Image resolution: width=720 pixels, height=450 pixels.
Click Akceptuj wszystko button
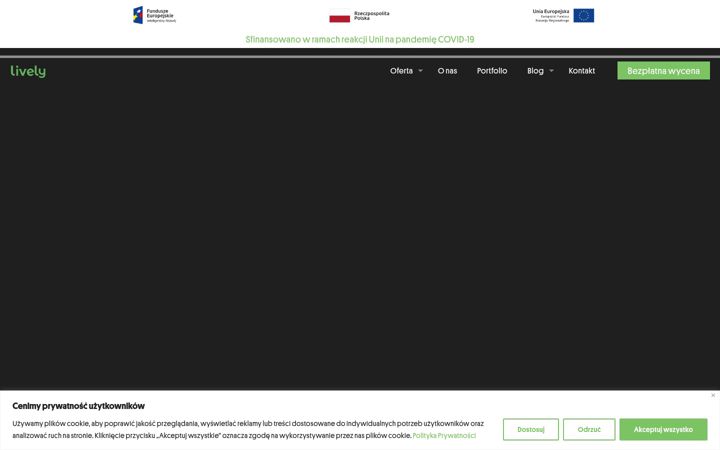(664, 429)
